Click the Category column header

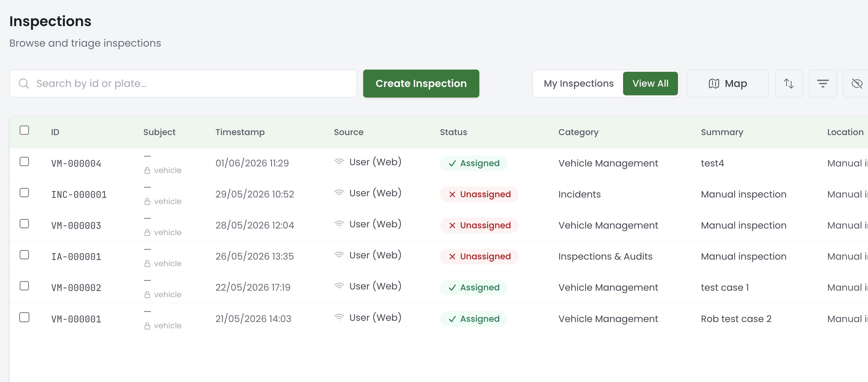tap(578, 132)
